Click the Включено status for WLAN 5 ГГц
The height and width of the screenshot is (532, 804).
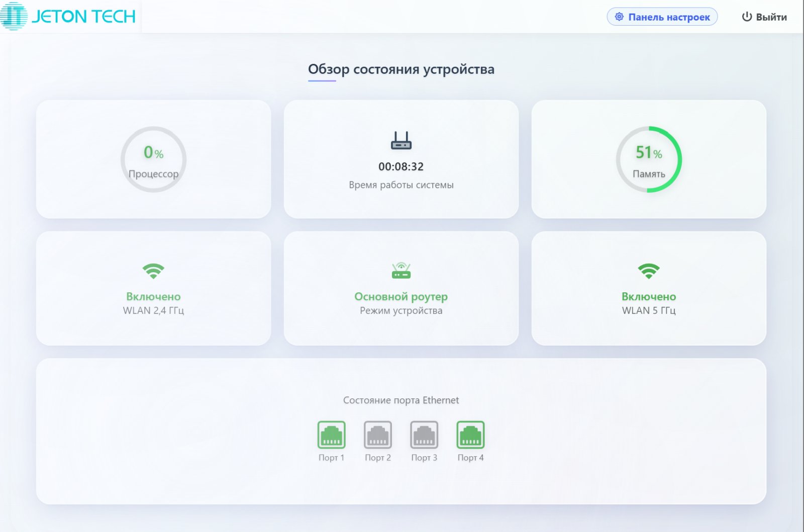[x=649, y=296]
